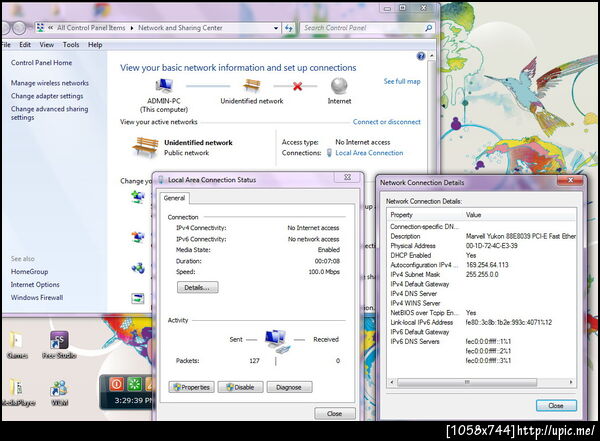The image size is (600, 441).
Task: Click horizontal scrollbar in Network Connection Details
Action: coord(467,382)
